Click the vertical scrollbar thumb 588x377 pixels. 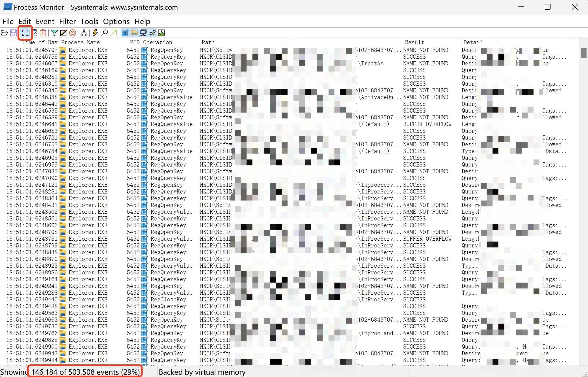tap(583, 53)
